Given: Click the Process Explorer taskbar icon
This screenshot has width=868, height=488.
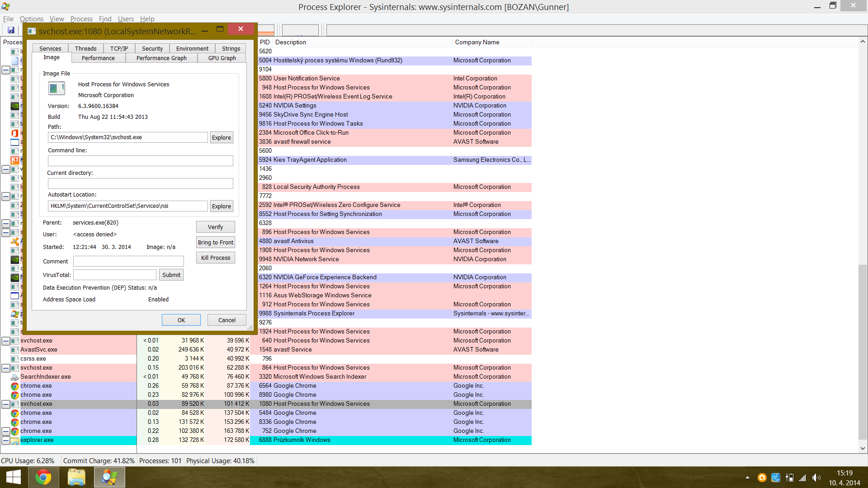Looking at the screenshot, I should click(x=109, y=477).
